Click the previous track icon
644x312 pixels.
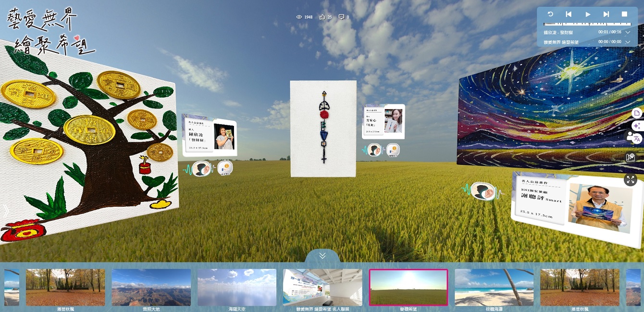coord(569,14)
